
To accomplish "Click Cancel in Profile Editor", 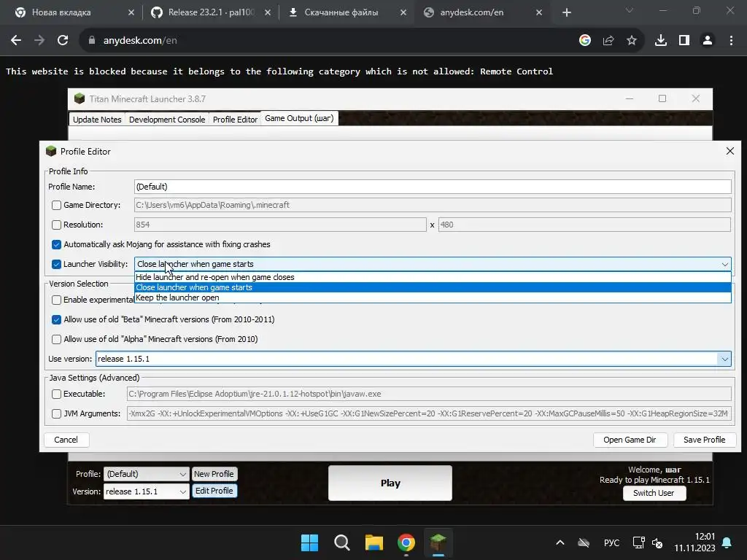I will point(66,440).
